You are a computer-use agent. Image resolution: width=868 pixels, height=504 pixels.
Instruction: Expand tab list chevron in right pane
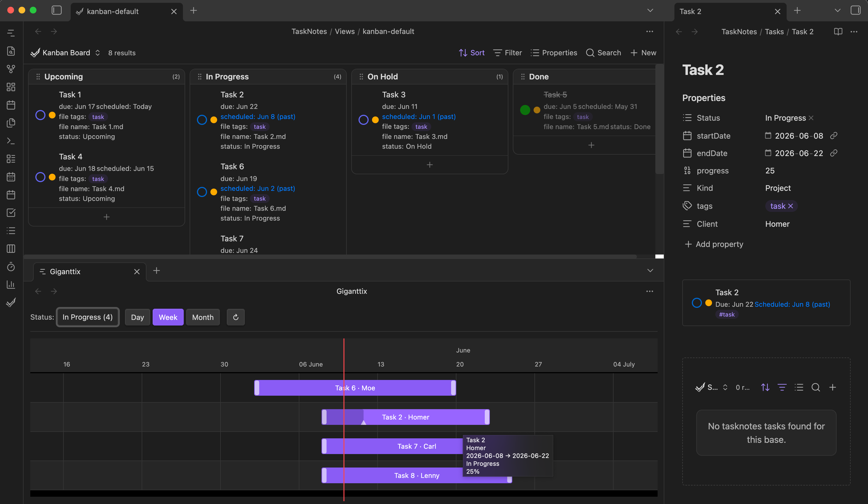(x=838, y=10)
